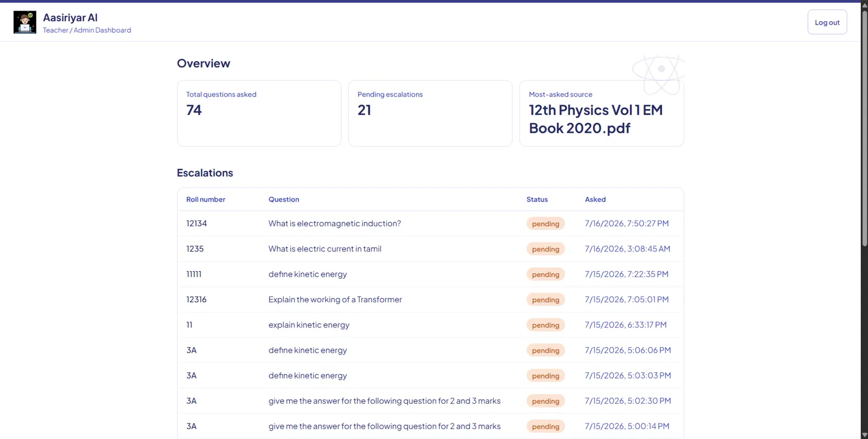Click the Aasiriyar AI title text
868x439 pixels.
tap(70, 18)
